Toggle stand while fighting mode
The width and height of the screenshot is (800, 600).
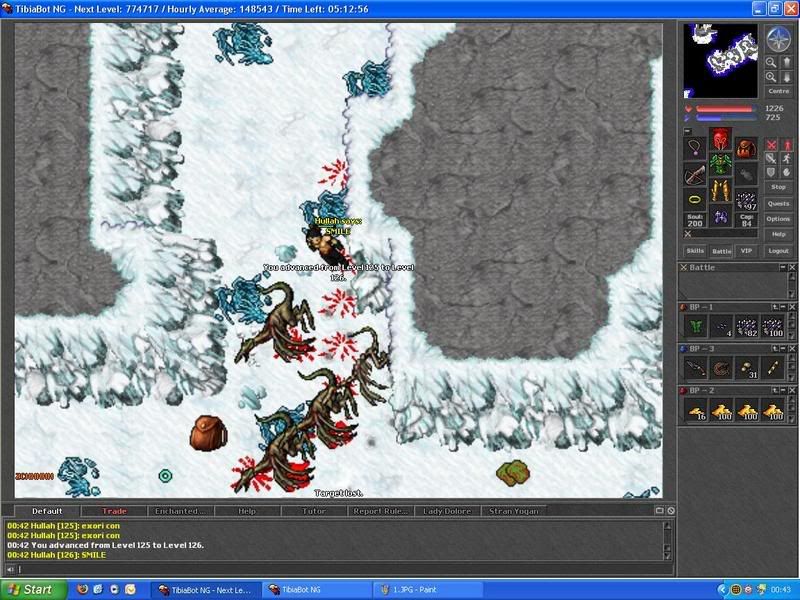point(787,145)
